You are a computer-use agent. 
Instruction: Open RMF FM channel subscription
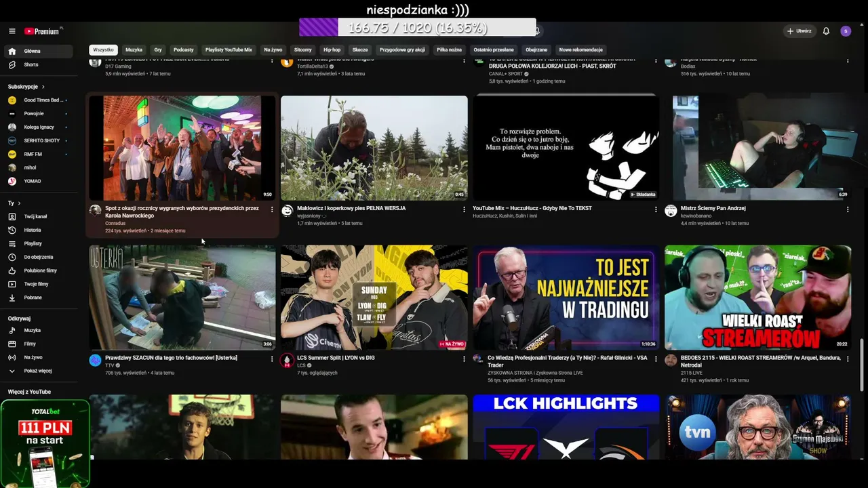click(x=37, y=155)
